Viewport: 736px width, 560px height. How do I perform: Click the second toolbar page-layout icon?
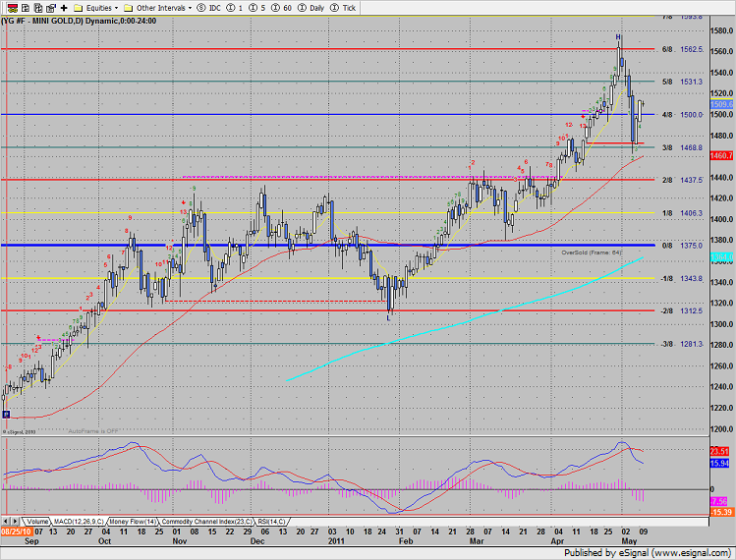[x=26, y=8]
